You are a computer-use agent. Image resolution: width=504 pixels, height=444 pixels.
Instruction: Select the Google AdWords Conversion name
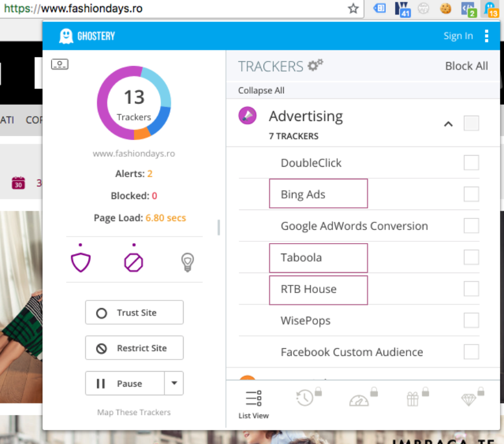click(354, 226)
